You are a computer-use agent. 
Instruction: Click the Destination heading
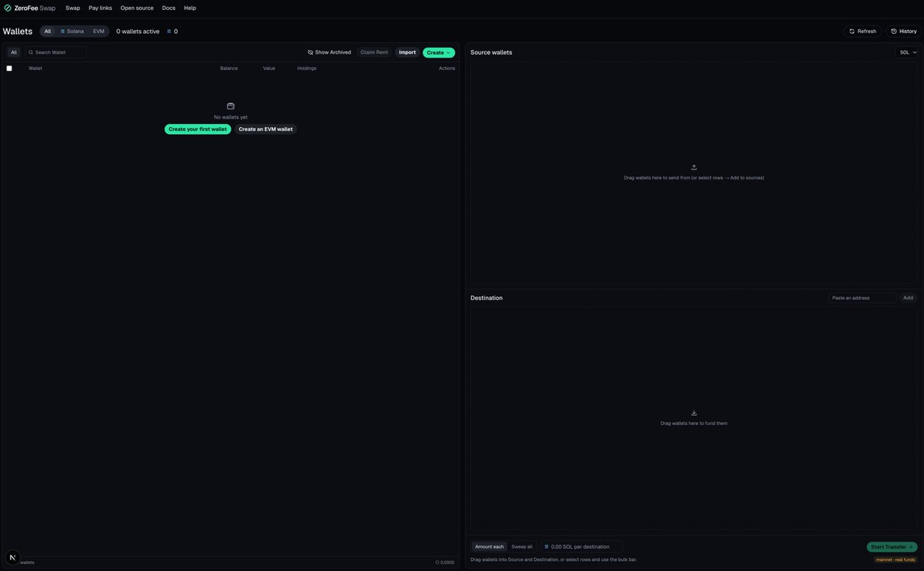[x=487, y=298]
